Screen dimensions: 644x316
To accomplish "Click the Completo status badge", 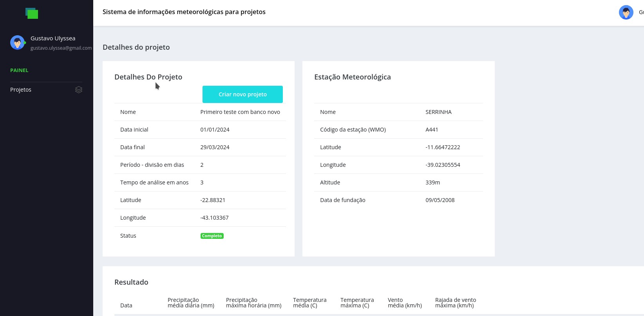I will 212,236.
